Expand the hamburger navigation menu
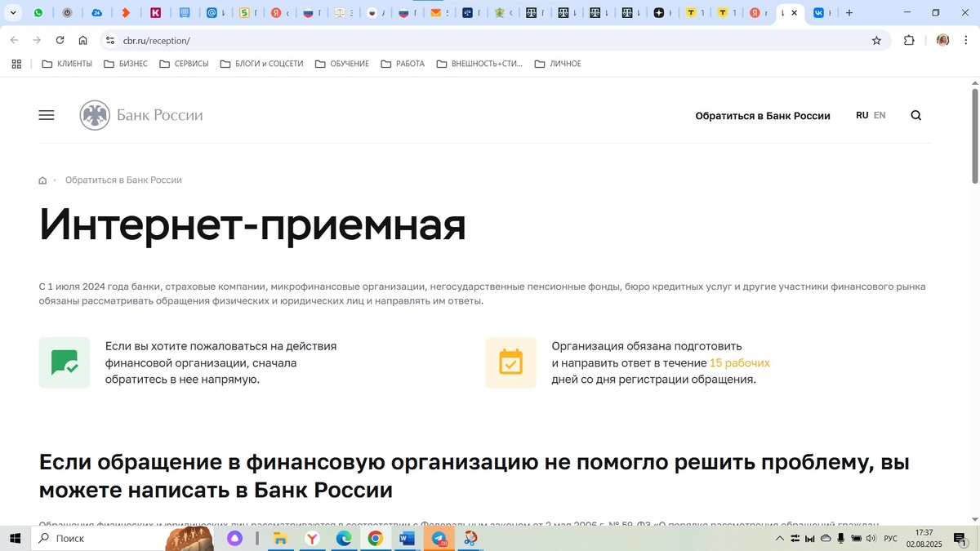 click(46, 115)
